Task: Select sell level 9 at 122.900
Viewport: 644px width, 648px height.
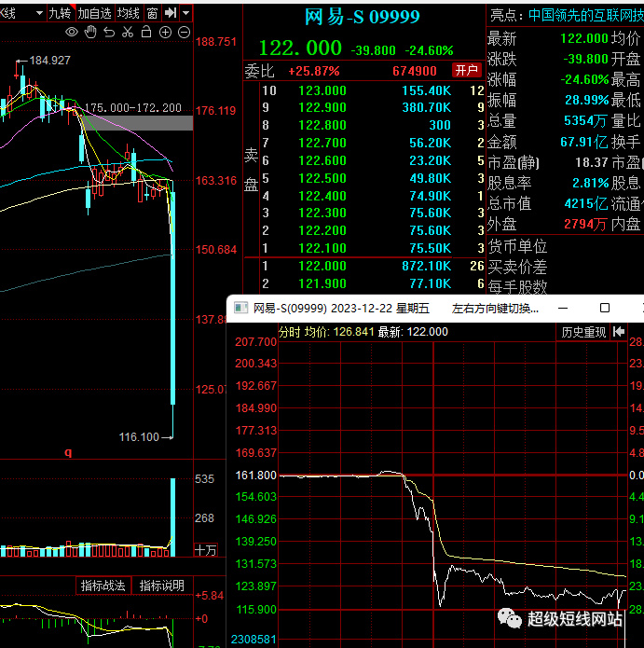Action: pyautogui.click(x=372, y=108)
